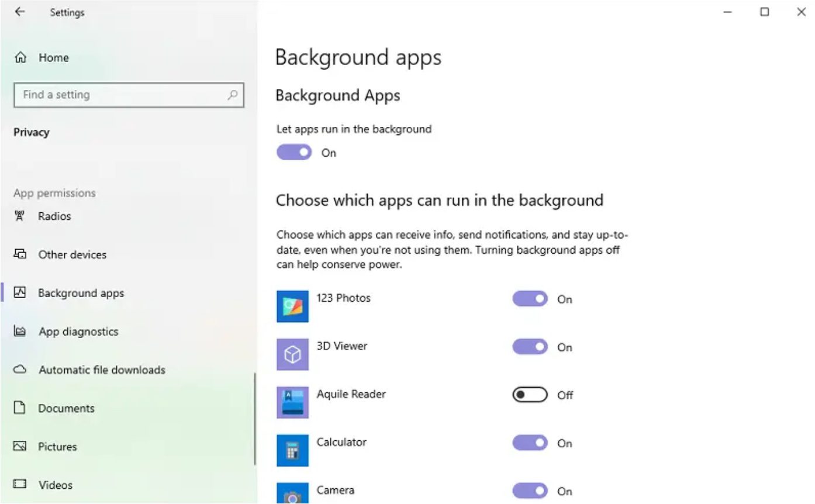The width and height of the screenshot is (815, 504).
Task: Open Other devices privacy page
Action: 72,255
